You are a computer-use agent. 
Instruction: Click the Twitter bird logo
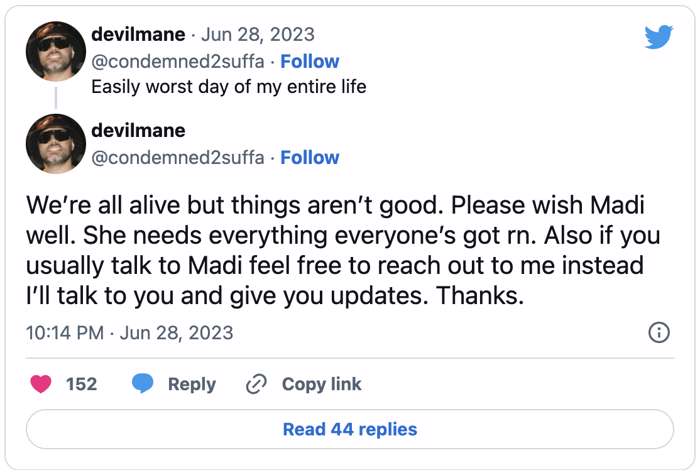tap(658, 37)
